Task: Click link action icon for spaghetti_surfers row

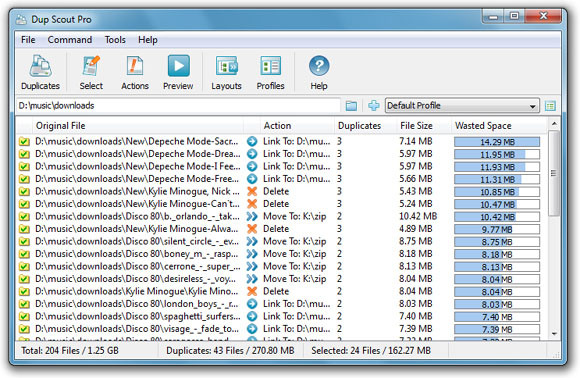Action: point(252,317)
